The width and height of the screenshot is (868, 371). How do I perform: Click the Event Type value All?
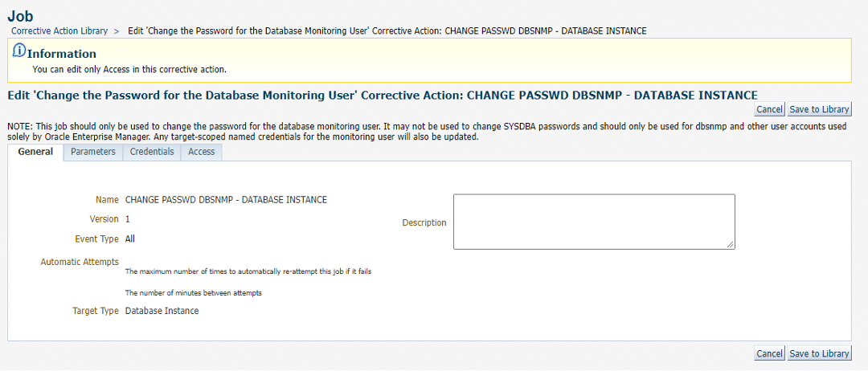point(130,238)
